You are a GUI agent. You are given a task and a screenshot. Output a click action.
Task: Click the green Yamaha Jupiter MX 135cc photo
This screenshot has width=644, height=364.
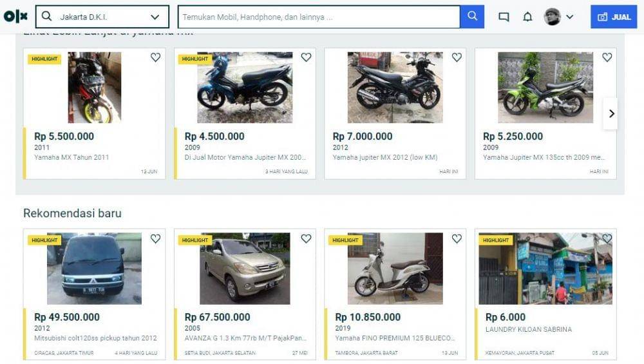[545, 88]
